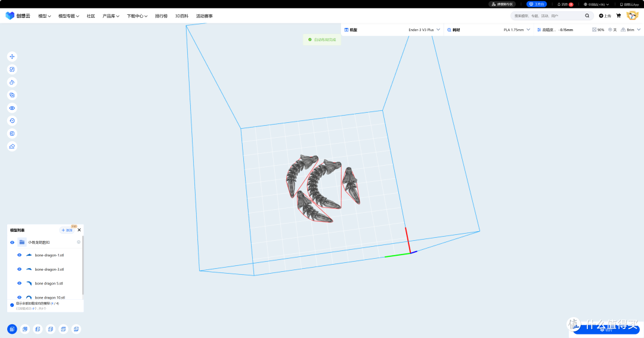Image resolution: width=644 pixels, height=338 pixels.
Task: Select the scale tool in left toolbar
Action: (12, 69)
